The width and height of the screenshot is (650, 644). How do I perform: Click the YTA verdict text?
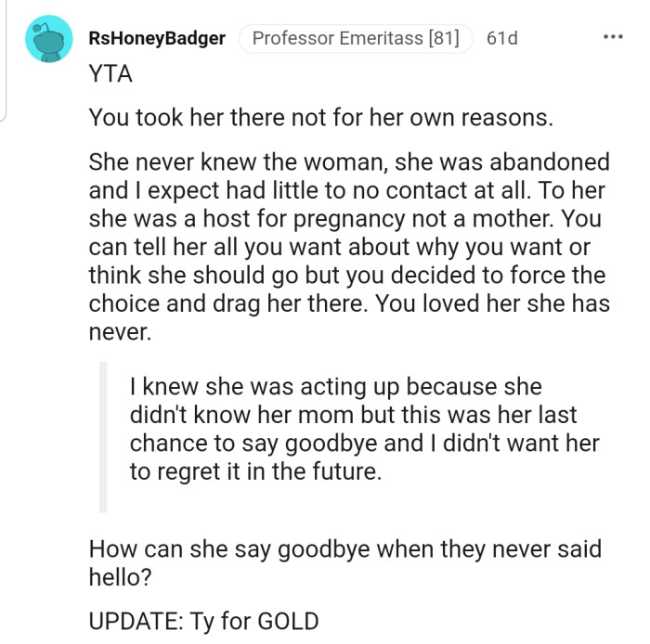pyautogui.click(x=110, y=74)
